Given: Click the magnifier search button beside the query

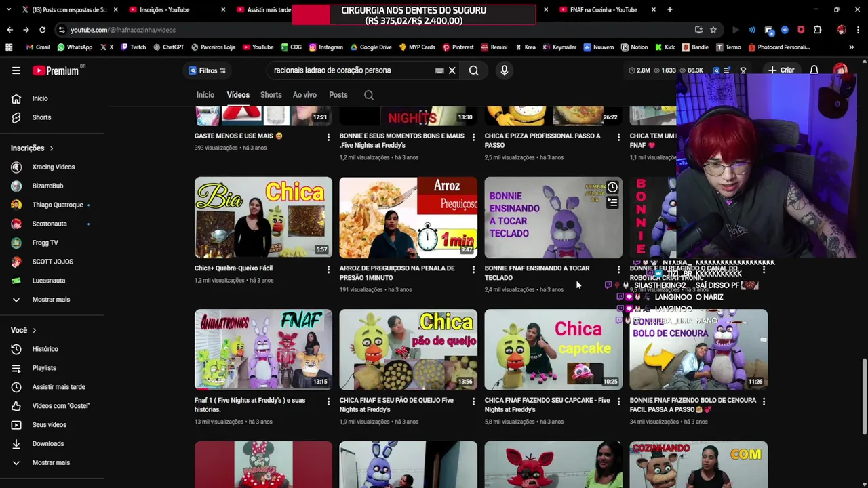Looking at the screenshot, I should pos(474,70).
